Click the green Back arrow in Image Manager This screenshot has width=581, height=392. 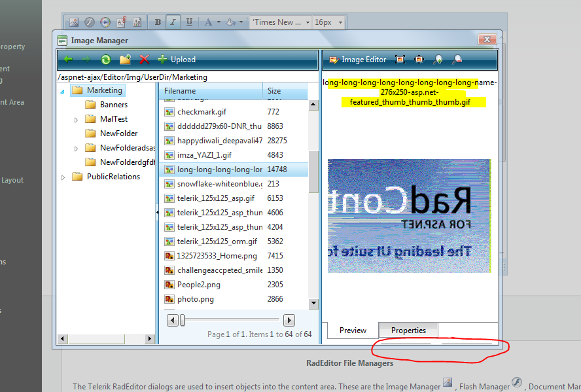(68, 60)
